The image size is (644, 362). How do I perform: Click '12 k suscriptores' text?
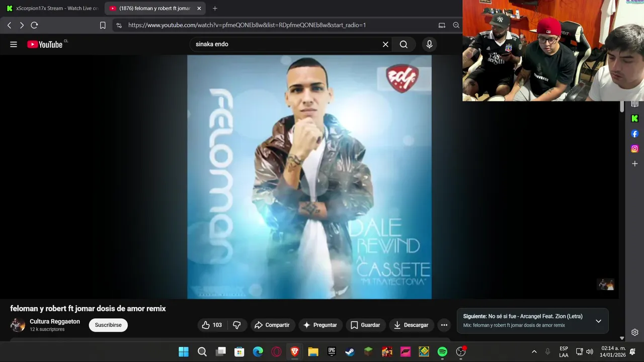point(47,329)
